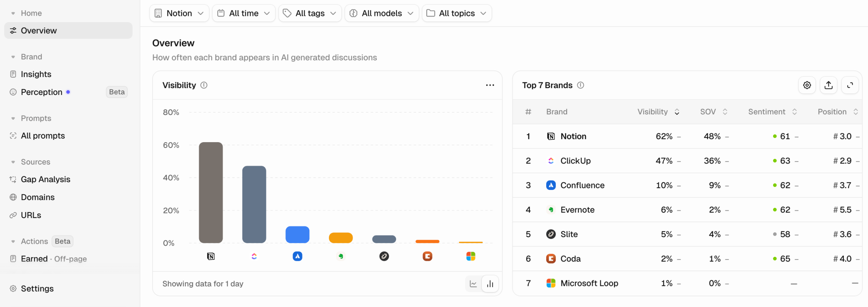Screen dimensions: 868x307
Task: Click Slite logo in brands table
Action: pos(551,234)
